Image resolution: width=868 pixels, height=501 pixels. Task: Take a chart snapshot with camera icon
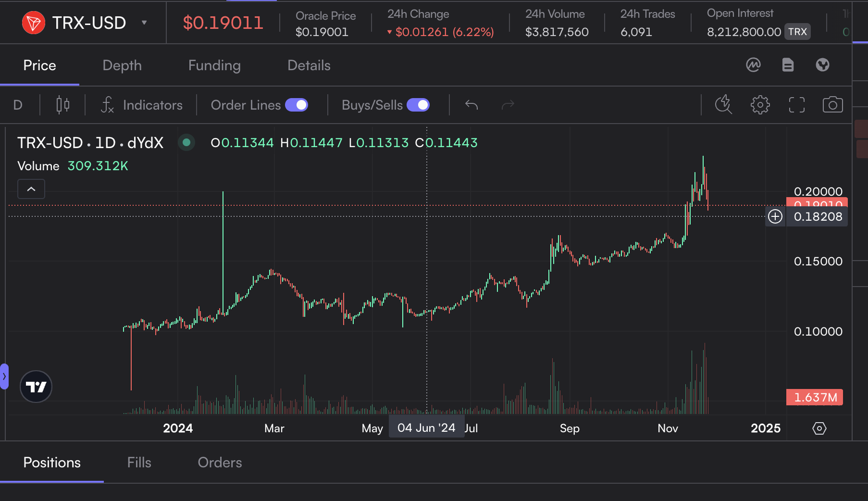[832, 105]
